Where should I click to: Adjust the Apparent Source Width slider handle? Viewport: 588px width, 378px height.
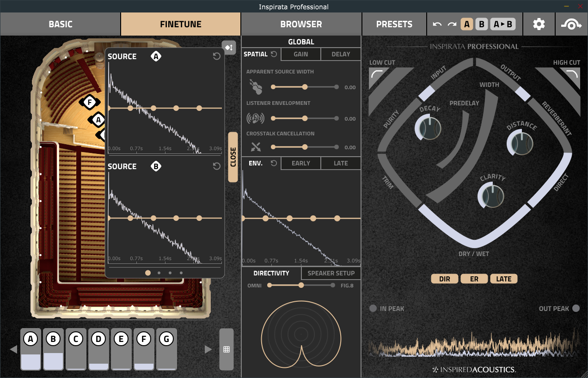point(305,87)
